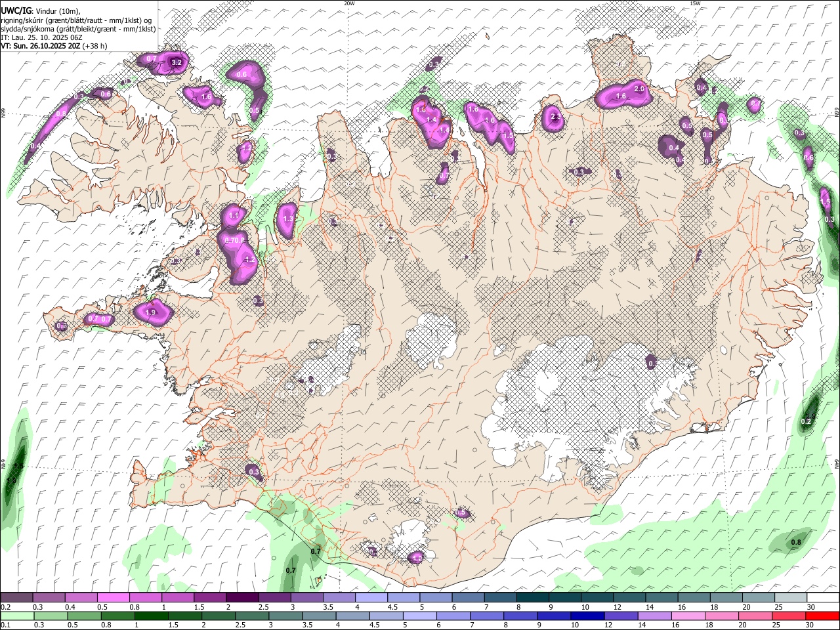Click the pink rain swatch at 16

(x=688, y=616)
